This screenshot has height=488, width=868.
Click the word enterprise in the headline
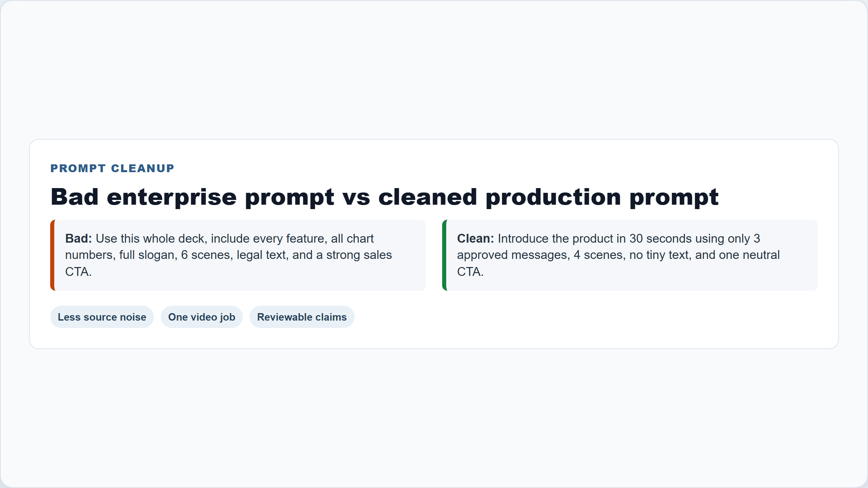(x=172, y=198)
